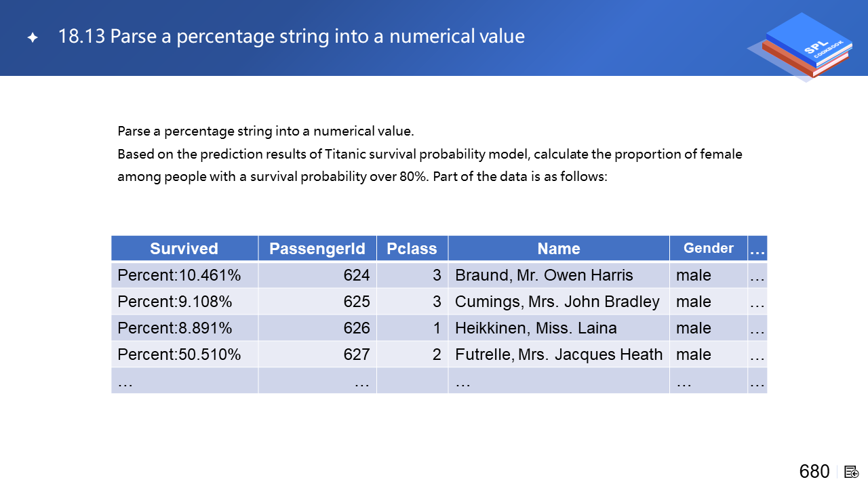The height and width of the screenshot is (488, 868).
Task: Click passenger ID 626 cell
Action: (x=357, y=328)
